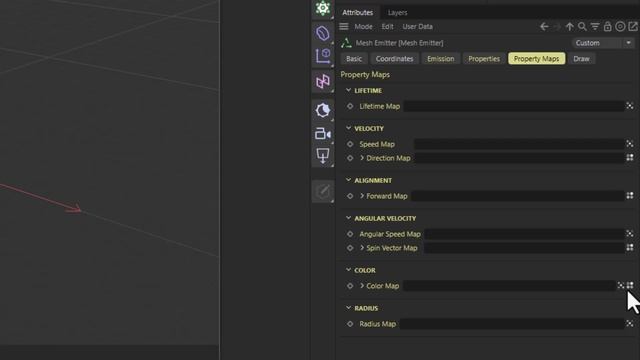The image size is (640, 360).
Task: Toggle the lock element icon
Action: 607,27
